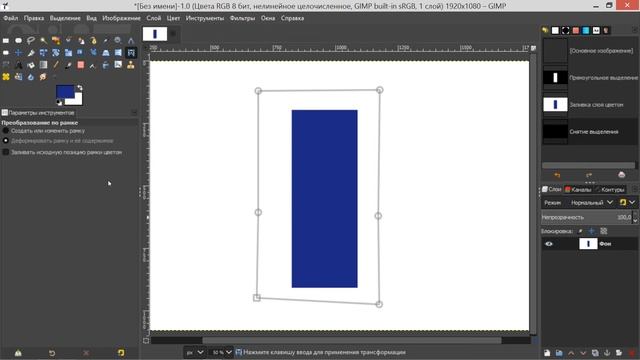Select the Gradient tool
The width and height of the screenshot is (640, 360).
pyautogui.click(x=43, y=65)
